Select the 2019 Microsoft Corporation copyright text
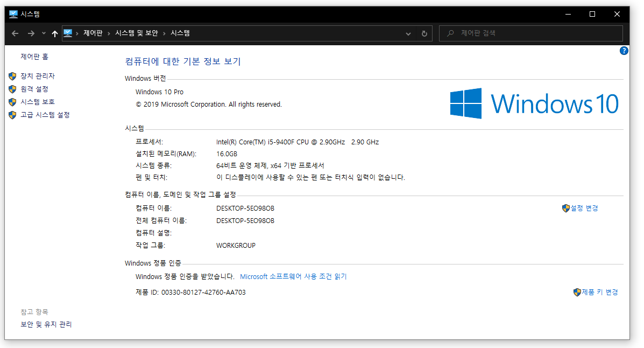Screen dimensions: 644x348 [209, 105]
